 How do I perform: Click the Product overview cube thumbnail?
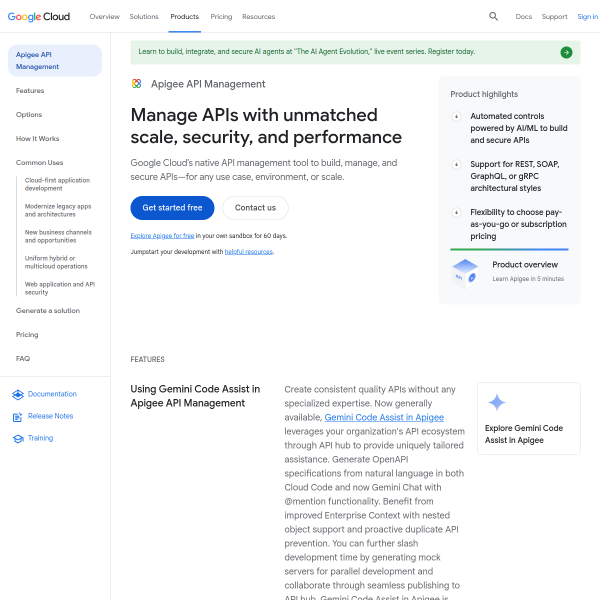click(x=465, y=273)
